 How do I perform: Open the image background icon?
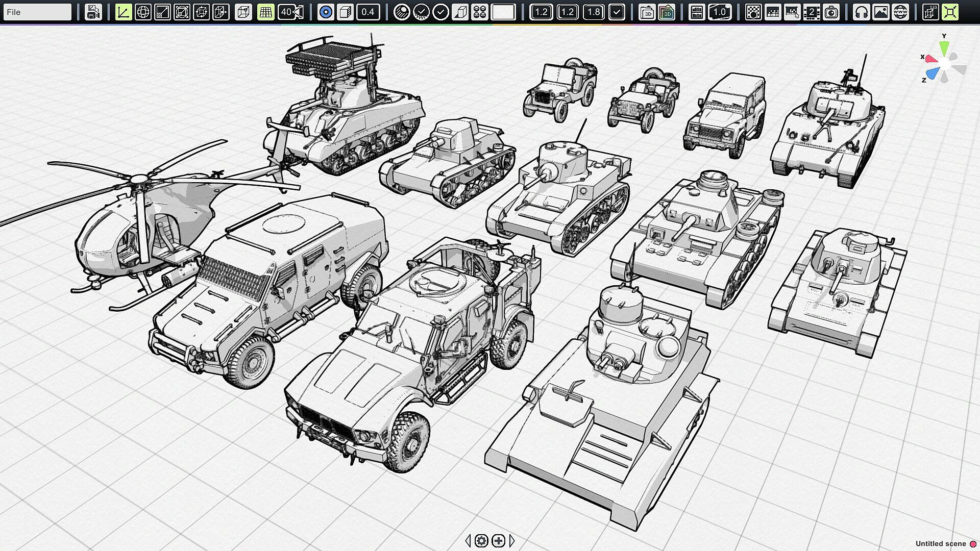pos(881,12)
